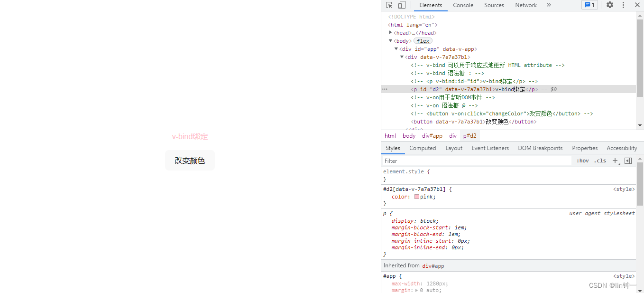Screen dimensions: 644x293
Task: Show more DevTools tabs via double chevron
Action: click(549, 5)
